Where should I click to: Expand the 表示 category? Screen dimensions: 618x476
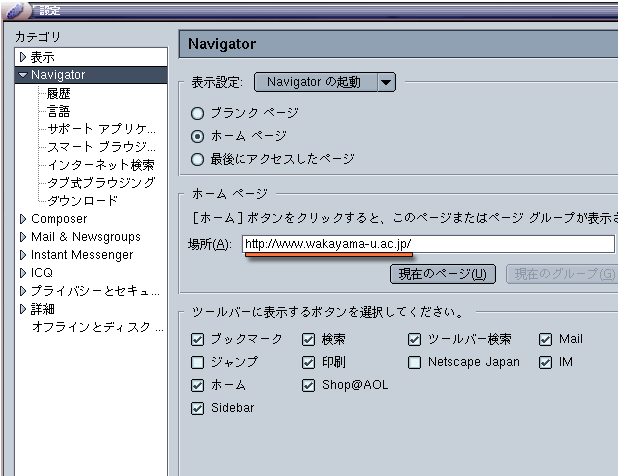tap(22, 57)
